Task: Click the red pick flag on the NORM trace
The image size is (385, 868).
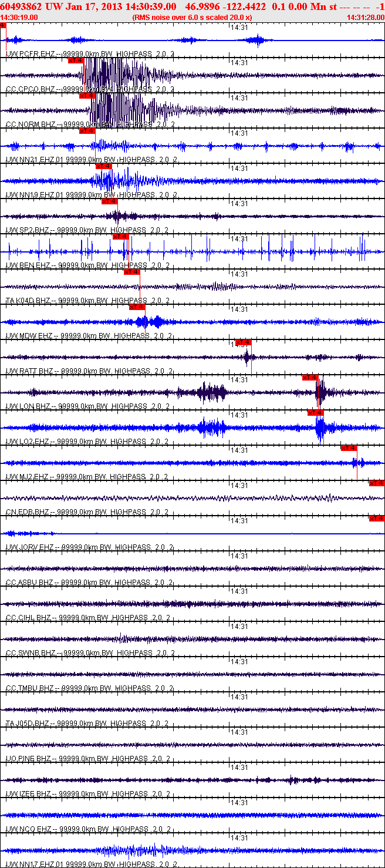Action: 87,95
